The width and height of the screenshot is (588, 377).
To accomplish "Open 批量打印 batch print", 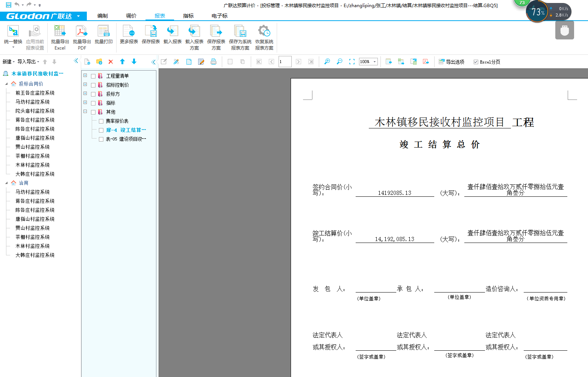I will (103, 35).
